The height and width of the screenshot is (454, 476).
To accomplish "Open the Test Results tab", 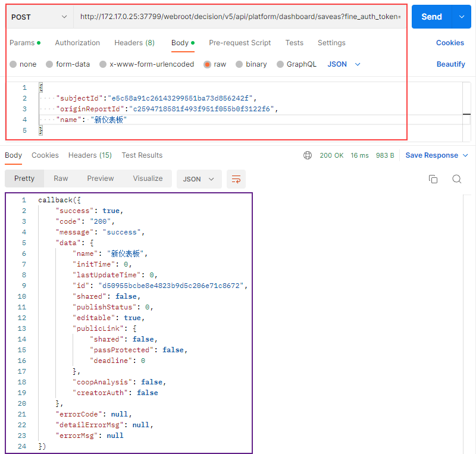I will click(142, 155).
